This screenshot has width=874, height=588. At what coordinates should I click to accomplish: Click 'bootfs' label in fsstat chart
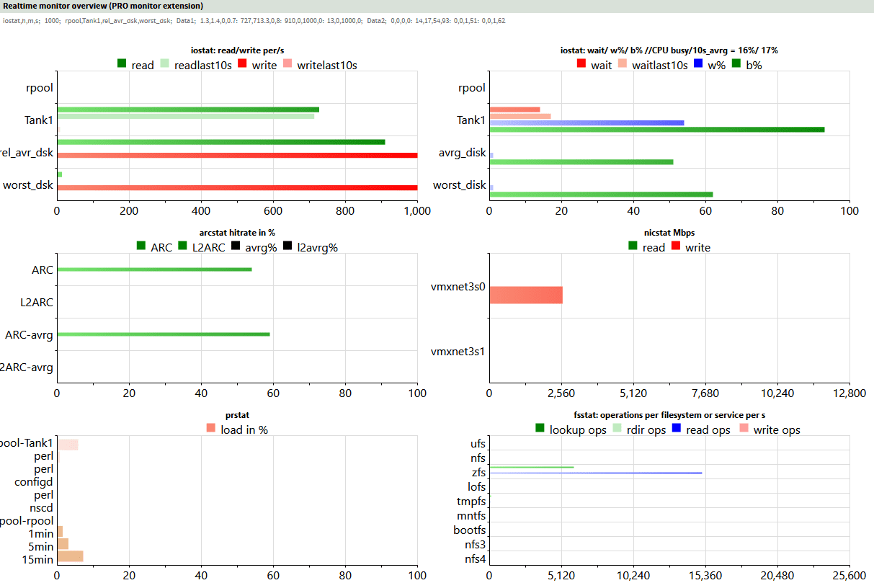tap(470, 530)
